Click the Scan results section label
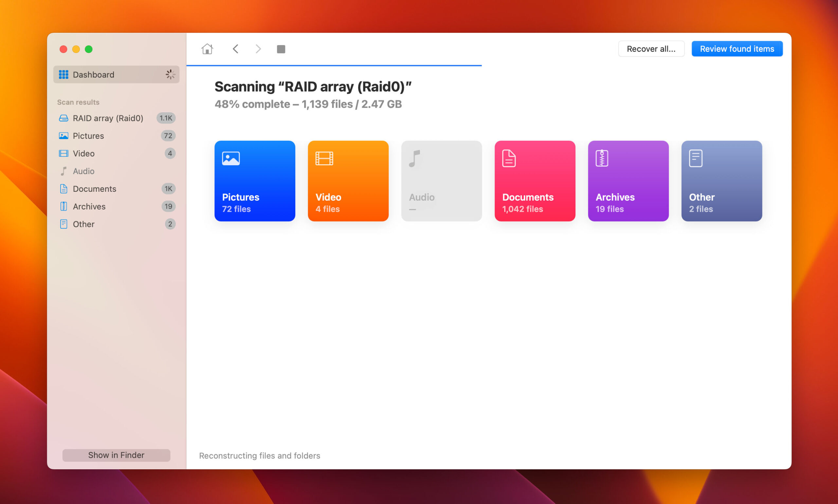 click(x=78, y=102)
